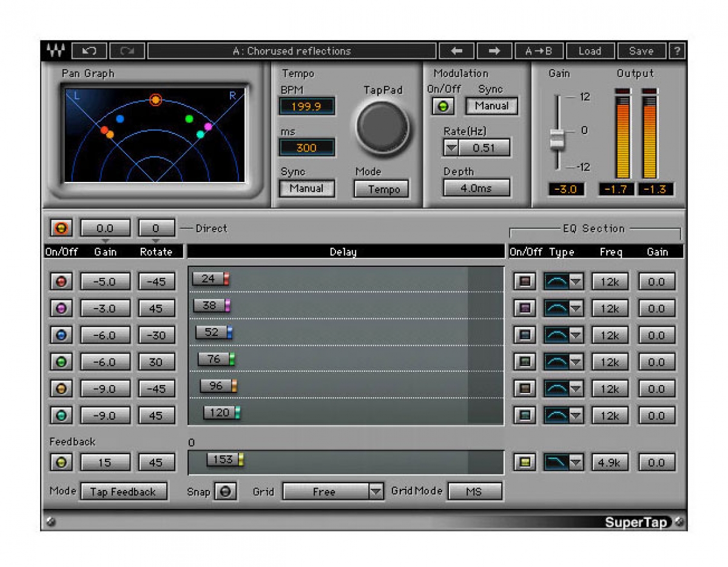Click the Waves logo icon
Viewport: 728px width, 567px height.
point(55,51)
